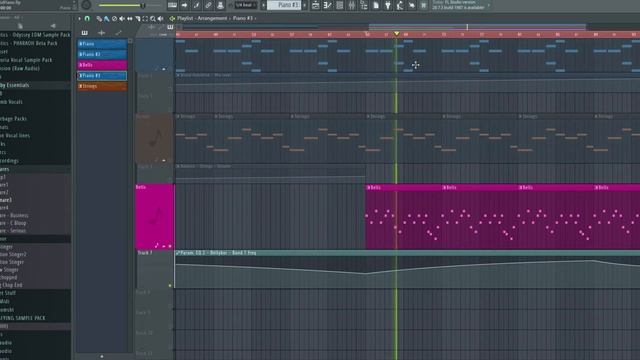640x360 pixels.
Task: Select the Piano pattern in picker list
Action: 102,44
